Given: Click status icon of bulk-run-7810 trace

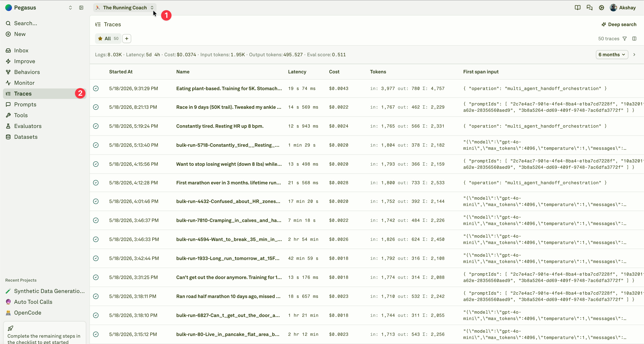Looking at the screenshot, I should pyautogui.click(x=96, y=220).
